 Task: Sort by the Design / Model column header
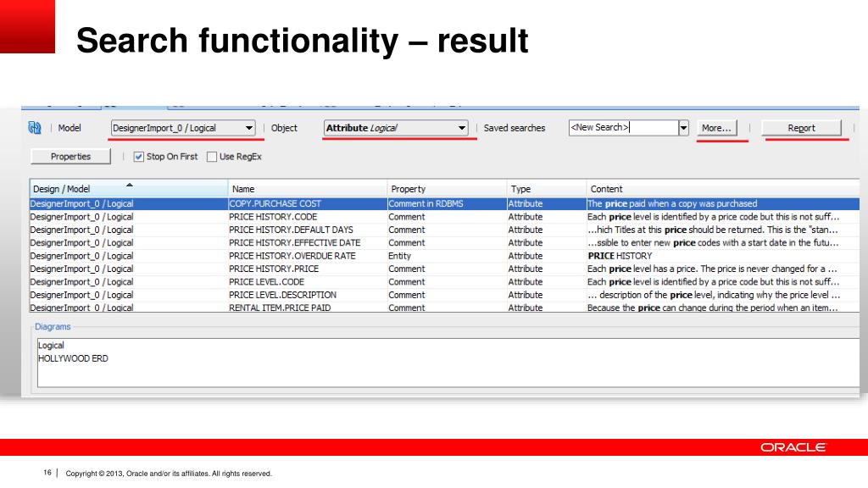(129, 189)
